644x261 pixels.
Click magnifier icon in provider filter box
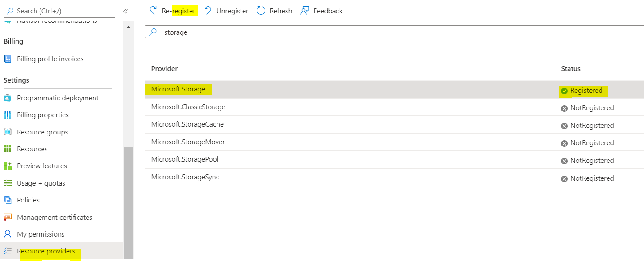[x=153, y=32]
